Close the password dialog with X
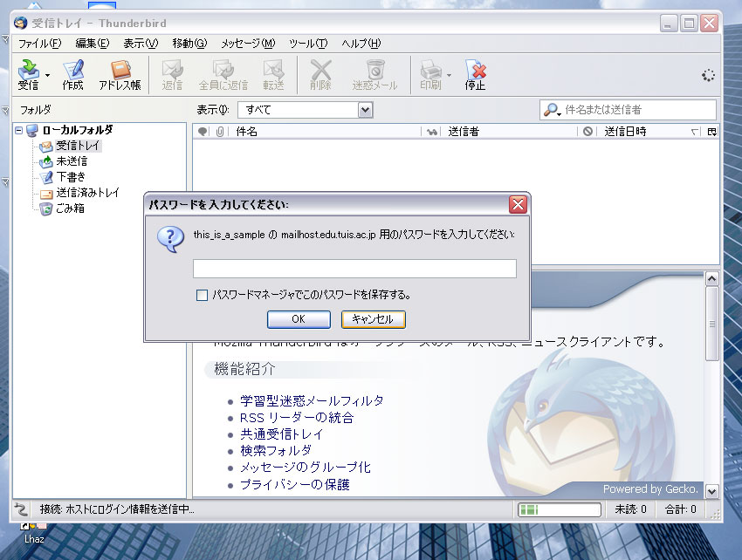 point(519,205)
